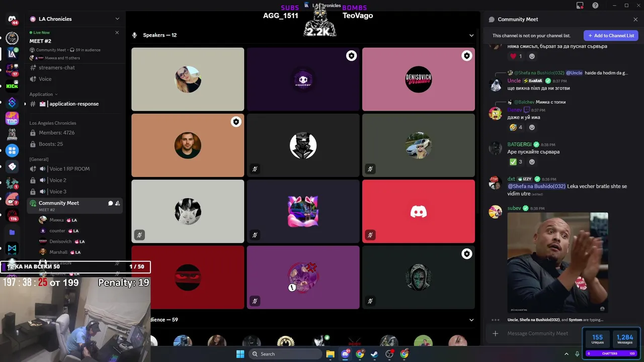Select the green hooded mask speaker tile
The width and height of the screenshot is (644, 362).
coord(419,277)
